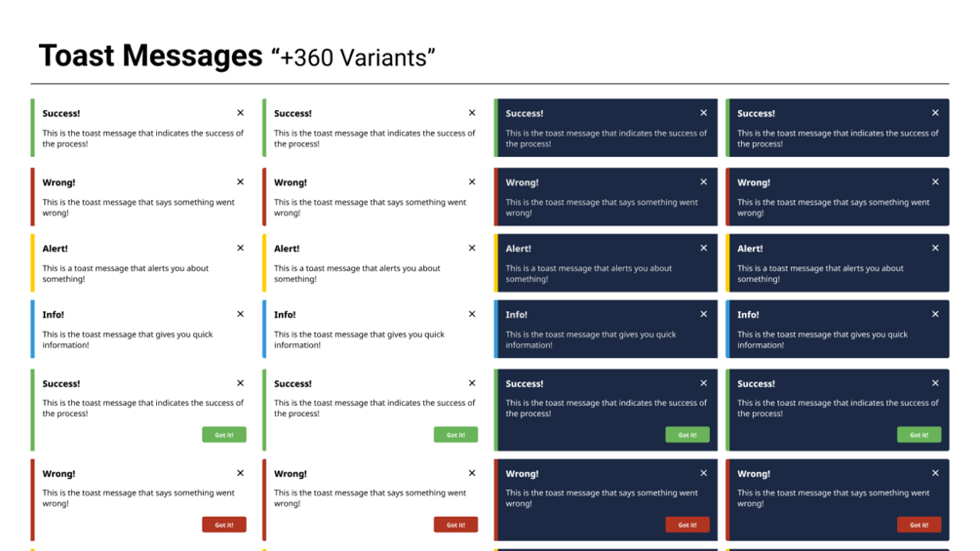980x551 pixels.
Task: Close the first light Success toast in top-left
Action: click(x=240, y=113)
